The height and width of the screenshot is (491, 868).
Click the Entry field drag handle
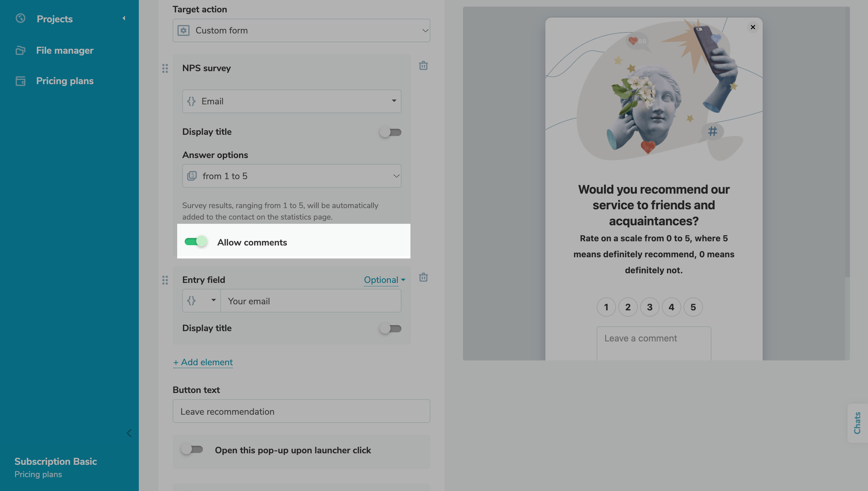(165, 280)
